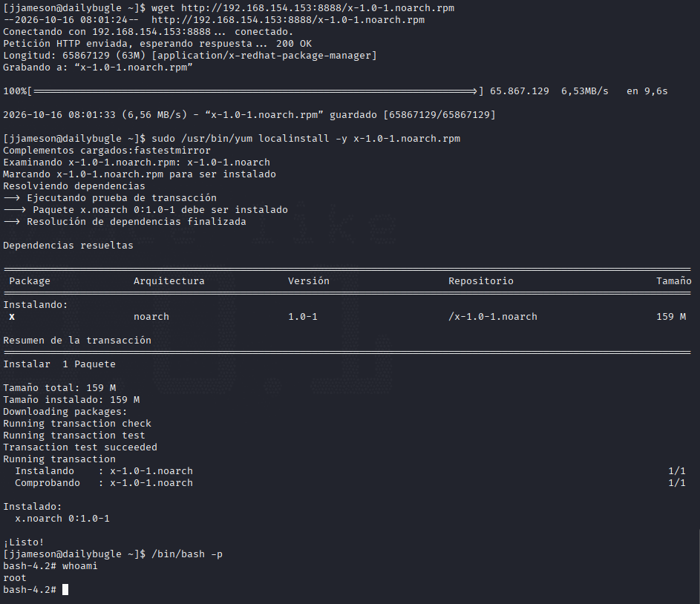Click the '200 OK' HTTP response text
The width and height of the screenshot is (700, 604).
[x=294, y=44]
